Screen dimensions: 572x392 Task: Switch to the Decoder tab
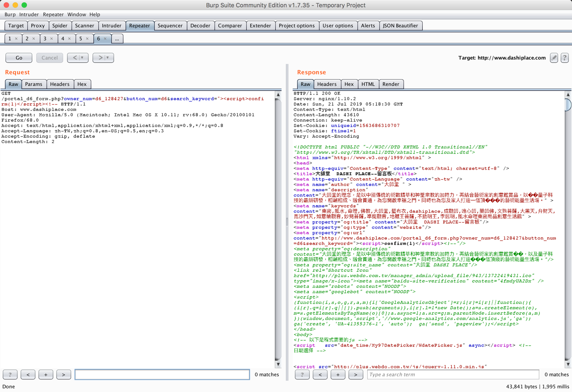(200, 26)
